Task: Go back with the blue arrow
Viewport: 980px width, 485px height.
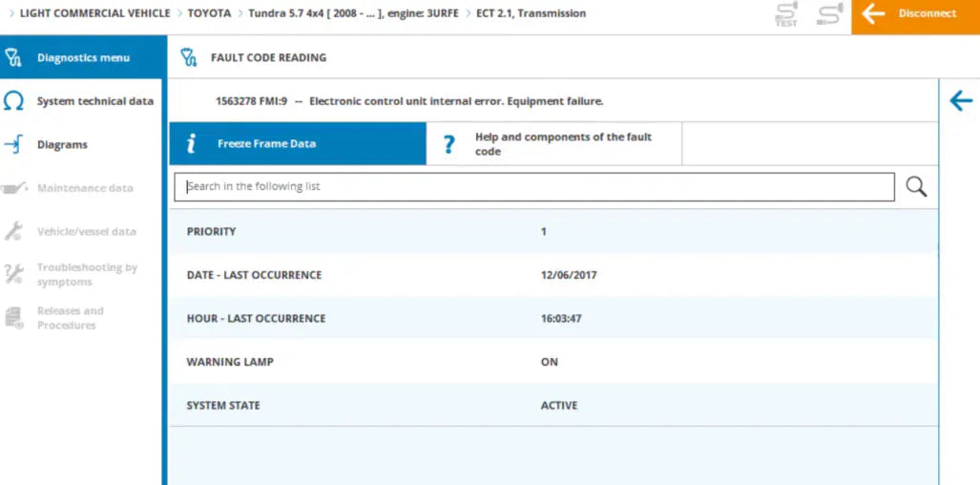Action: pyautogui.click(x=960, y=101)
